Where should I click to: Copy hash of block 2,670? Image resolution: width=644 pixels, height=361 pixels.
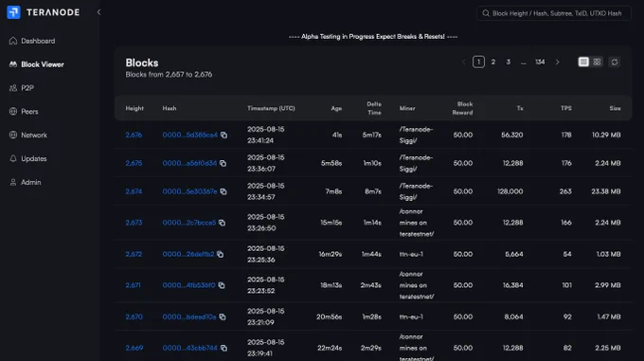coord(223,316)
